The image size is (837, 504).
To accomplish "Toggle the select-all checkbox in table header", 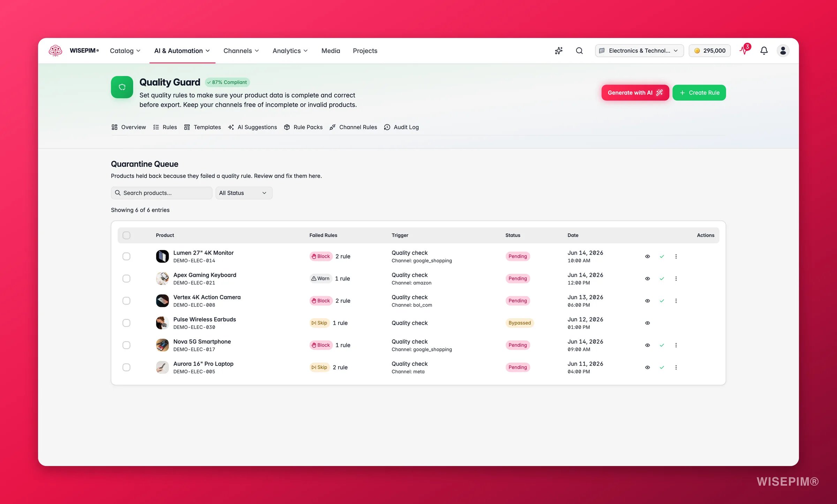I will tap(126, 235).
